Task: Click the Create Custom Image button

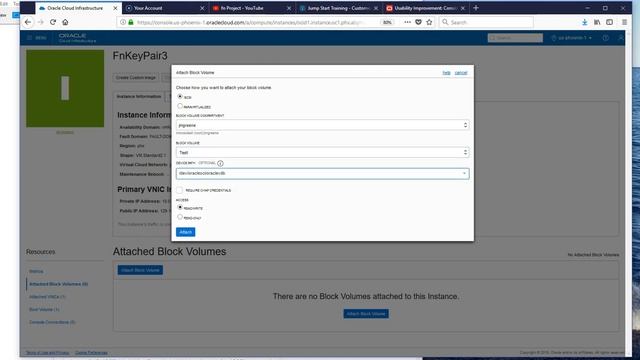Action: 136,78
